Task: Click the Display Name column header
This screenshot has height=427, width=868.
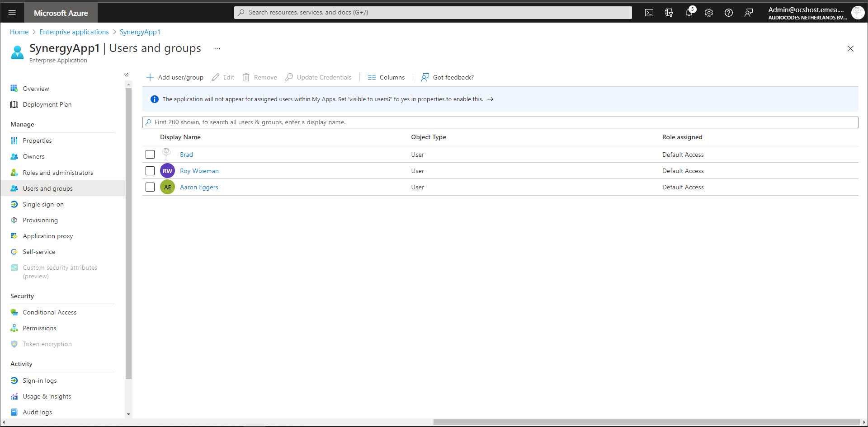Action: click(x=180, y=137)
